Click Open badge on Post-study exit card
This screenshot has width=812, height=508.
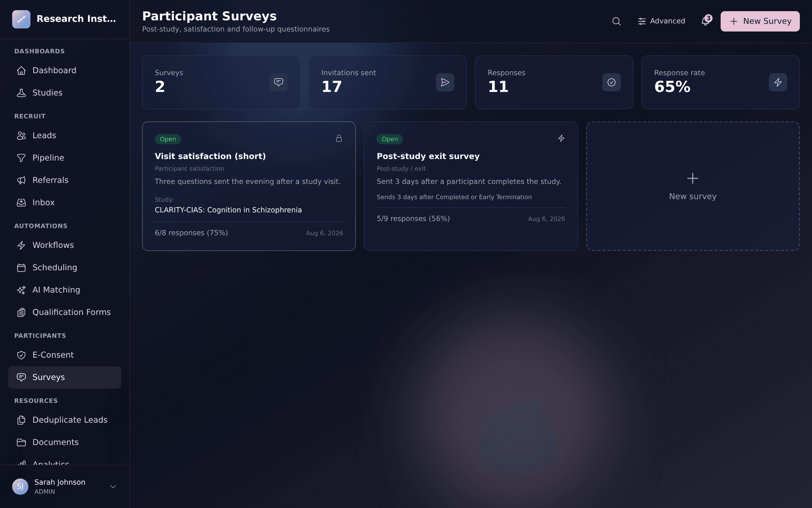pyautogui.click(x=390, y=139)
